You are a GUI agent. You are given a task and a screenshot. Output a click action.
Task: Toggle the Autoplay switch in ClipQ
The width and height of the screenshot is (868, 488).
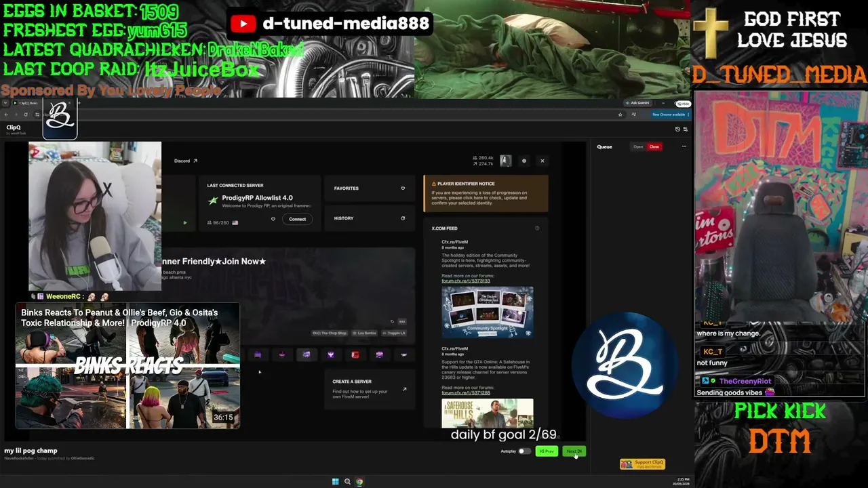(524, 451)
